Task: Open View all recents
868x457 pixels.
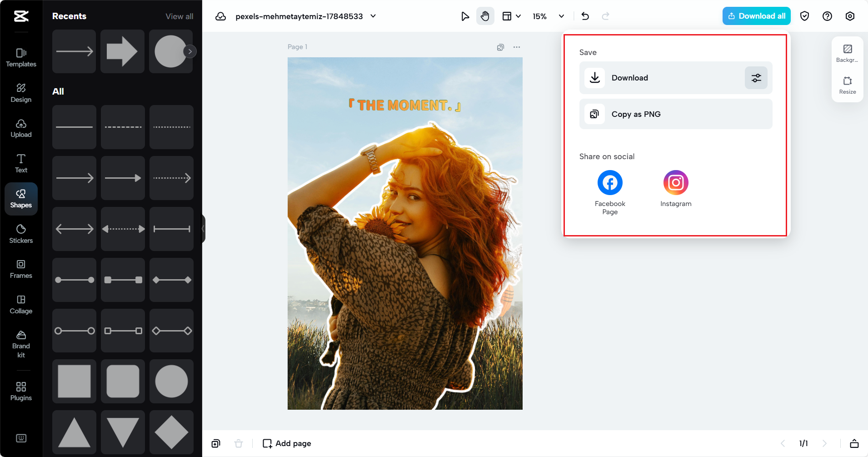Action: click(x=179, y=16)
